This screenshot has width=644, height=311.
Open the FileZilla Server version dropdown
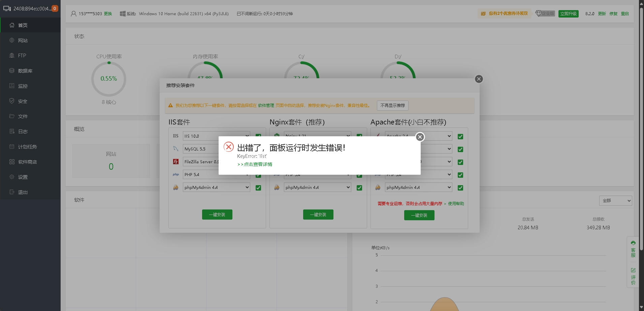(x=201, y=162)
